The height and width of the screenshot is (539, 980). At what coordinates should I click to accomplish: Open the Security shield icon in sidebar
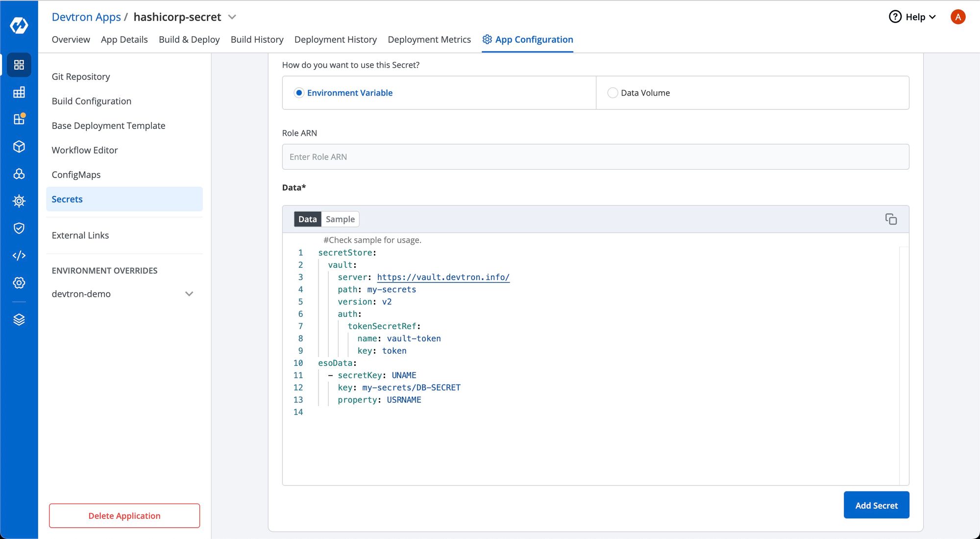click(19, 228)
